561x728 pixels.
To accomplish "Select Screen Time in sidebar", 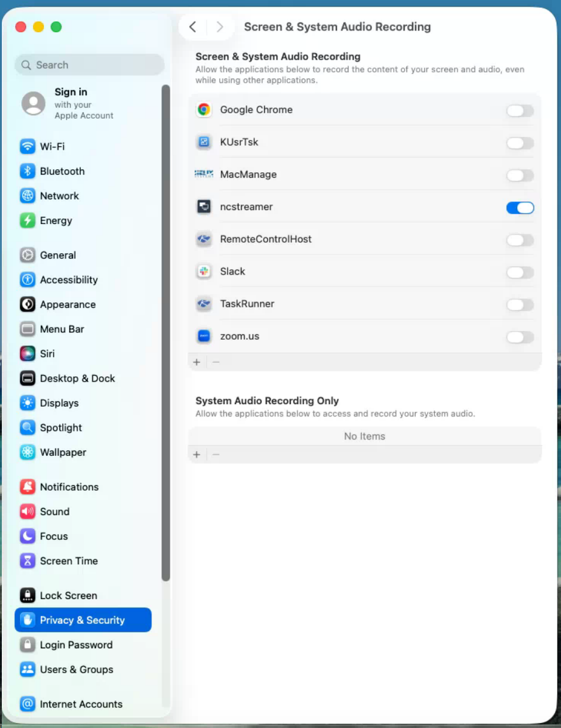I will pos(83,561).
